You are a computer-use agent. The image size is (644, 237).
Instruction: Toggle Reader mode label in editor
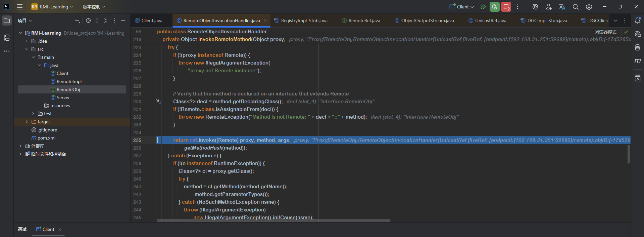(605, 32)
